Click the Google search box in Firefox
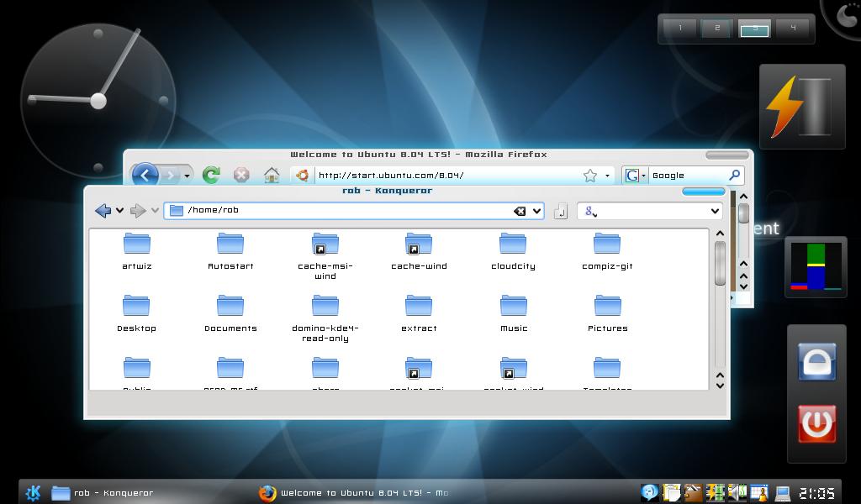Image resolution: width=861 pixels, height=504 pixels. [x=688, y=176]
